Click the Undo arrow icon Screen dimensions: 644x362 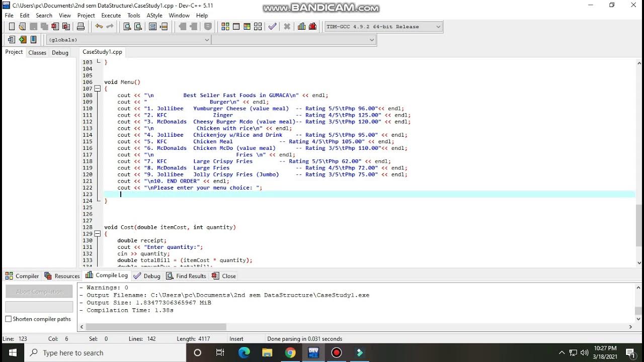(x=99, y=27)
